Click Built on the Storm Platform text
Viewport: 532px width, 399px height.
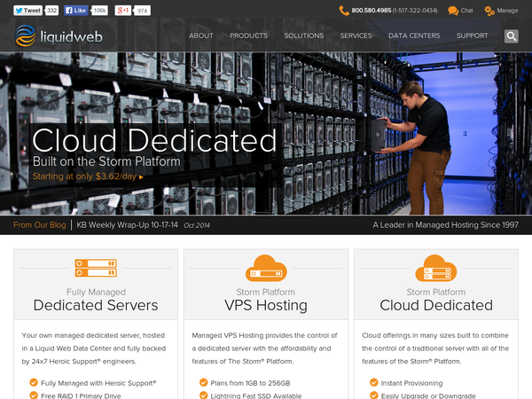click(106, 161)
